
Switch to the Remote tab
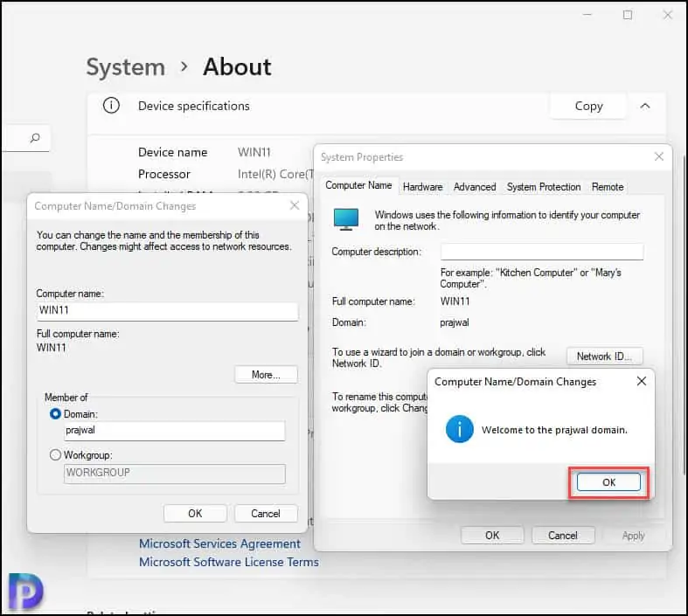[x=608, y=187]
